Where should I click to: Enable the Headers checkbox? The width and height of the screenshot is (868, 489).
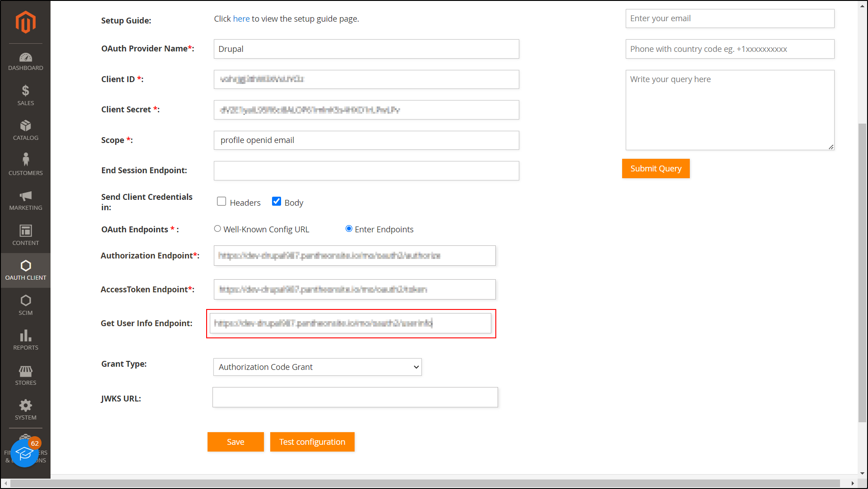tap(222, 201)
